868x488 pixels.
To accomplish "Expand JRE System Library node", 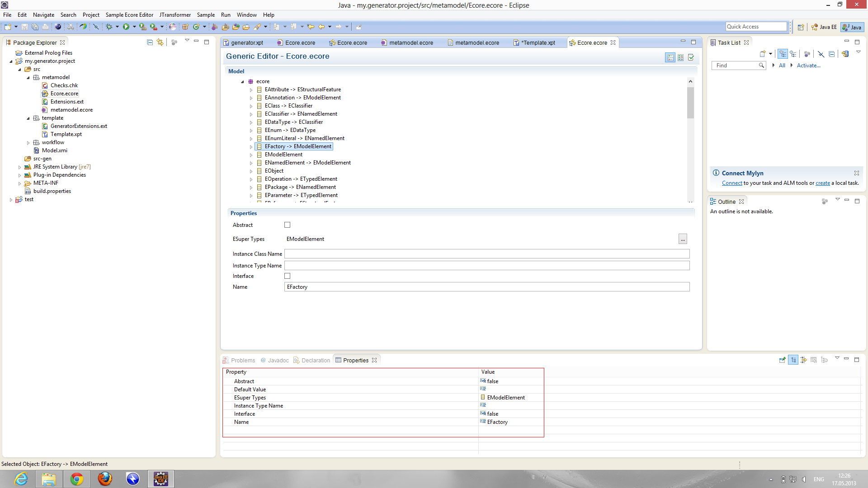I will (19, 167).
